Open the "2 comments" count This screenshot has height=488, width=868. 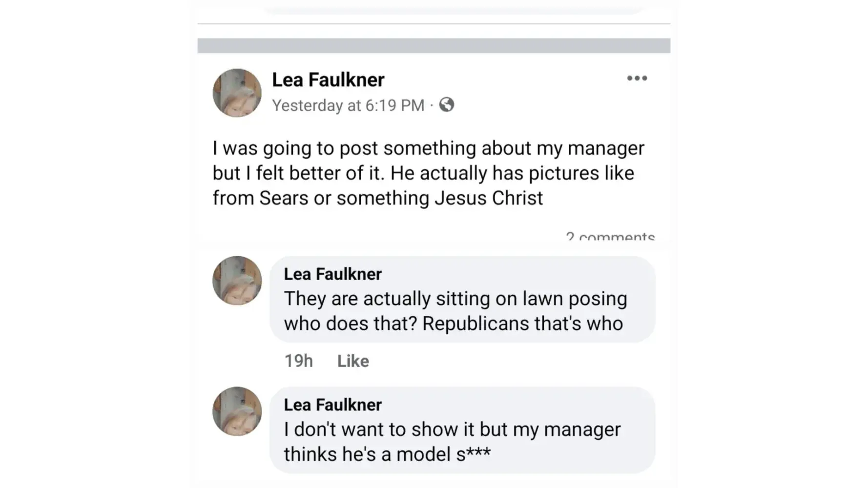point(610,237)
